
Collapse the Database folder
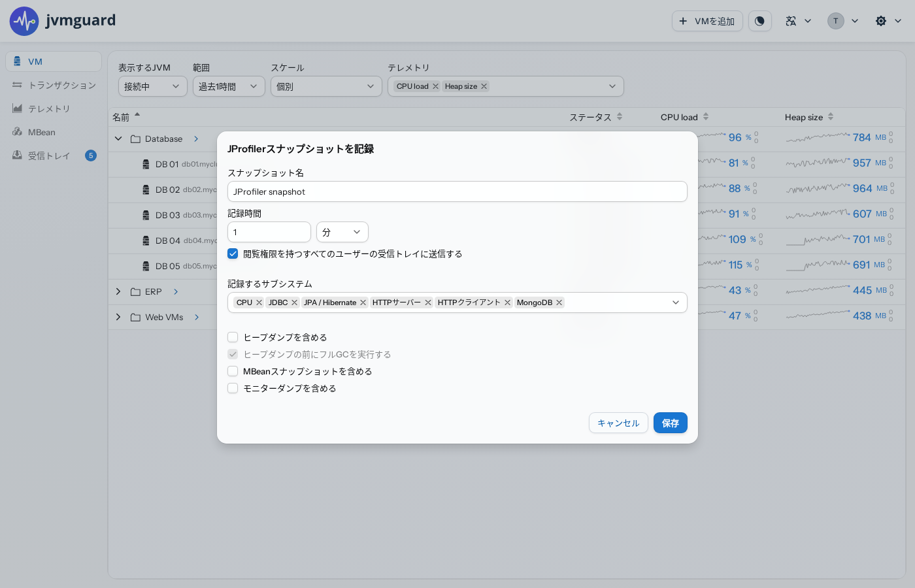(x=118, y=139)
